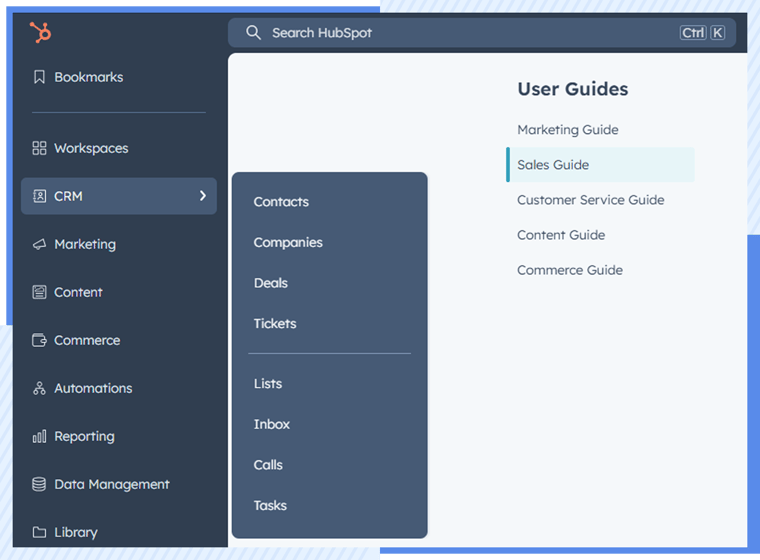This screenshot has height=560, width=760.
Task: Open Bookmarks in the sidebar
Action: tap(89, 77)
